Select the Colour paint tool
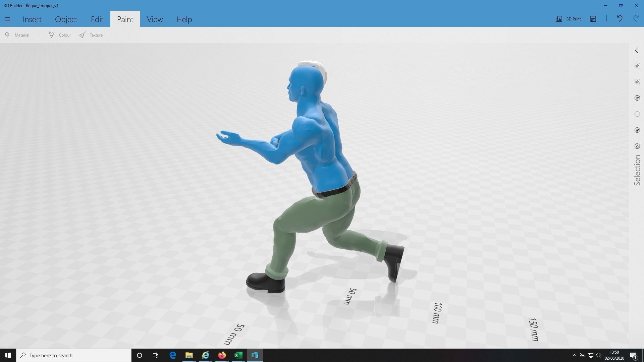This screenshot has width=644, height=362. coord(60,35)
